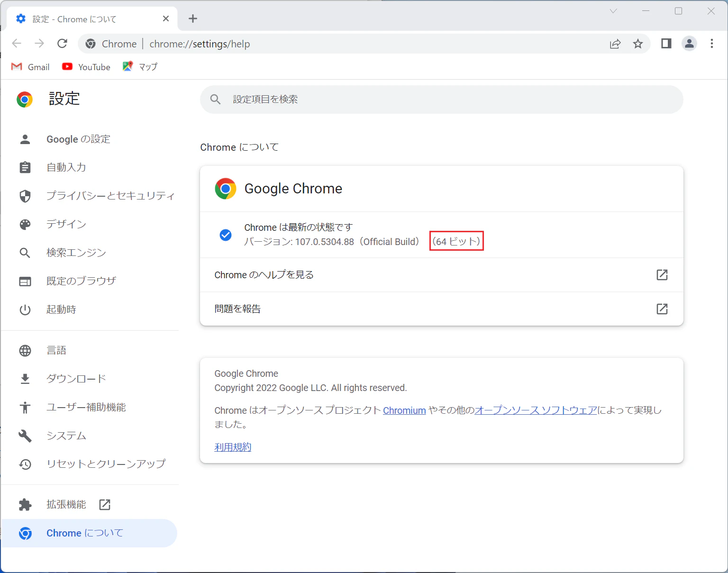Open ユーザー補助機能 settings section
Screen dimensions: 728x573
tap(90, 407)
